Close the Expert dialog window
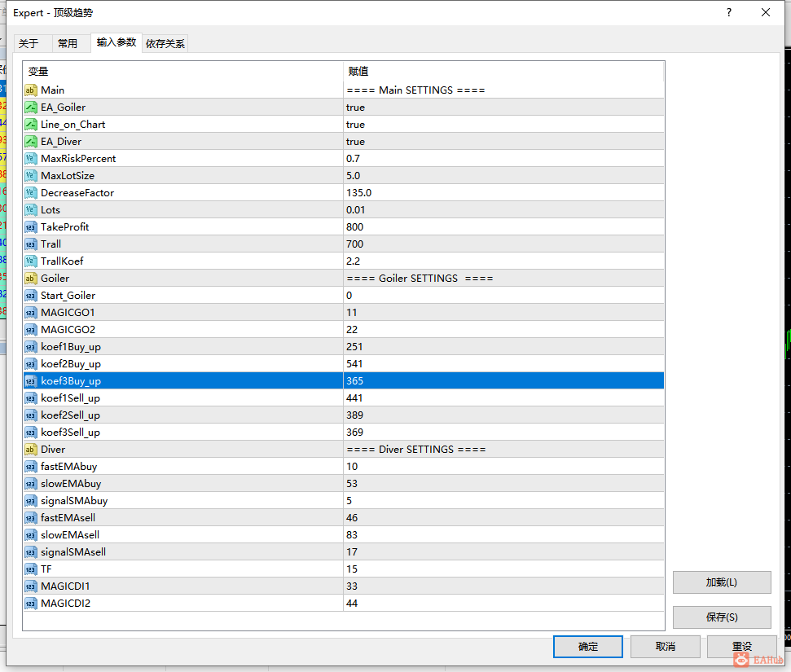The width and height of the screenshot is (791, 672). [765, 12]
